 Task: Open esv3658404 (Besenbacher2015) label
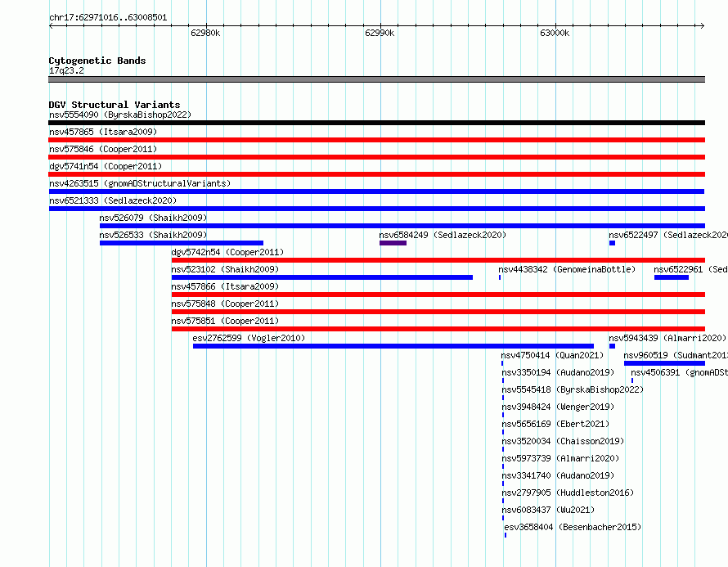573,527
